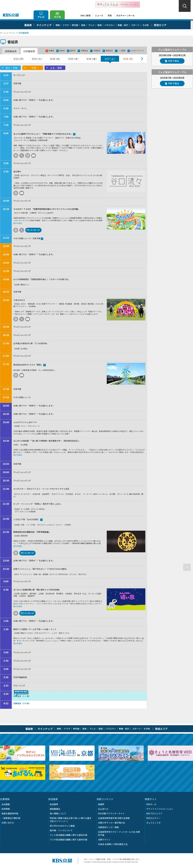Open website icon for うまDOKI

pyautogui.click(x=16, y=319)
